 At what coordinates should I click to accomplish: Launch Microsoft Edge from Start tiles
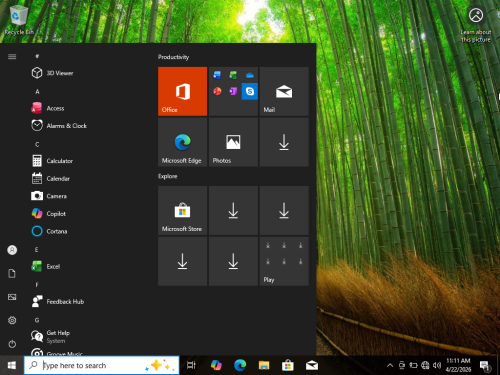(x=182, y=142)
